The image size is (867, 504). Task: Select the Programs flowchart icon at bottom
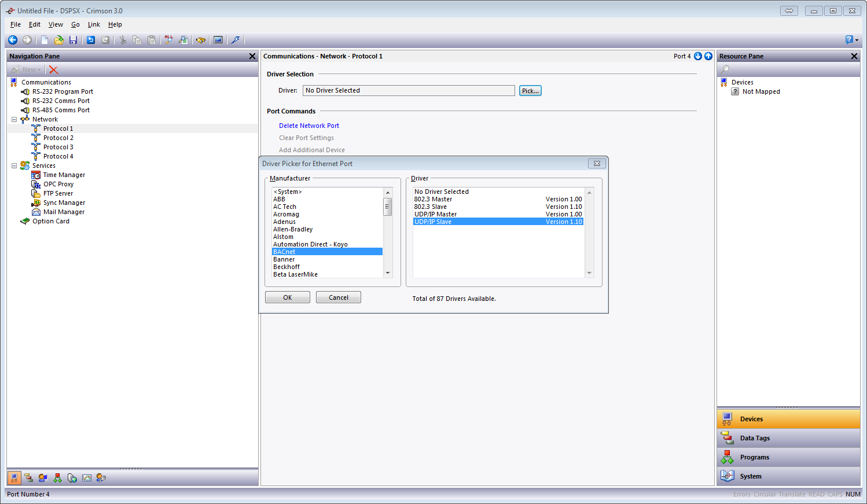tap(57, 478)
